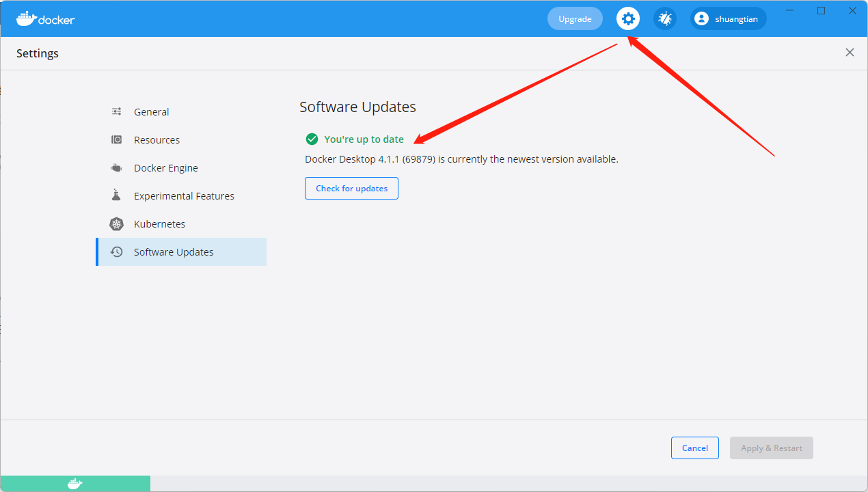Open the Kubernetes settings section
Viewport: 868px width, 492px height.
tap(181, 223)
